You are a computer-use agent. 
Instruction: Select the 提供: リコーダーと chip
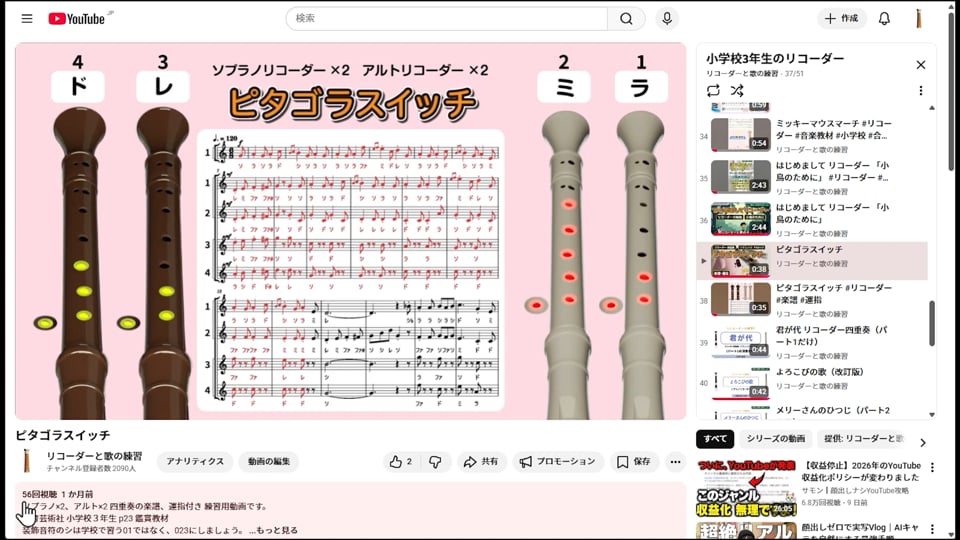pyautogui.click(x=863, y=439)
